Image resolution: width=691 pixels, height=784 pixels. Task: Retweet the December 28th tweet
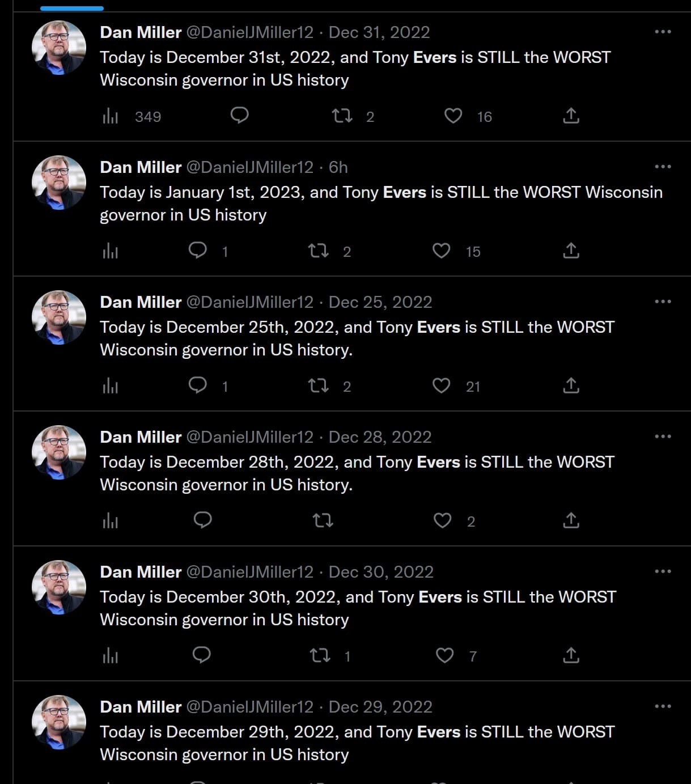point(323,520)
